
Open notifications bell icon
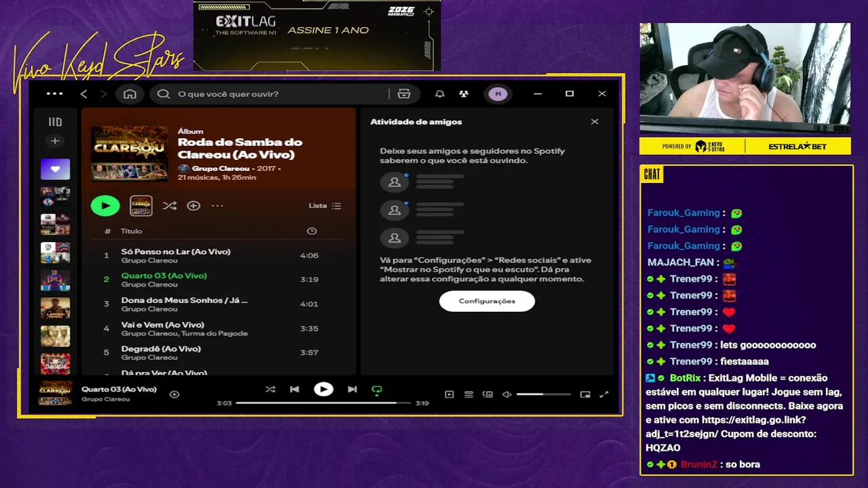click(x=440, y=94)
